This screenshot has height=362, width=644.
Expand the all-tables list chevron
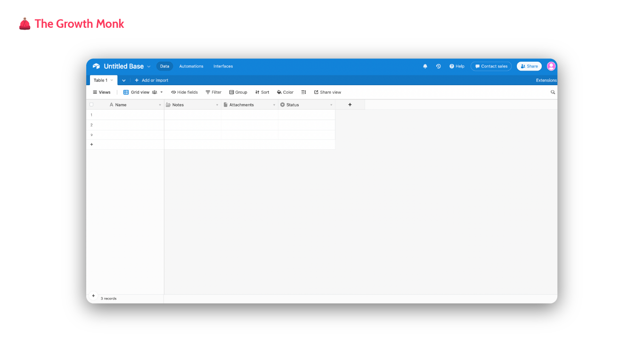[124, 80]
